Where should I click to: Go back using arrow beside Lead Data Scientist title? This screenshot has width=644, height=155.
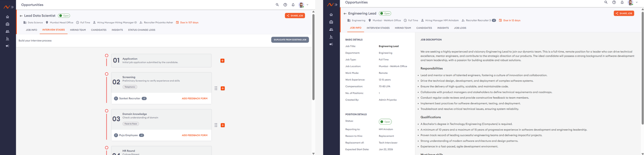(21, 16)
